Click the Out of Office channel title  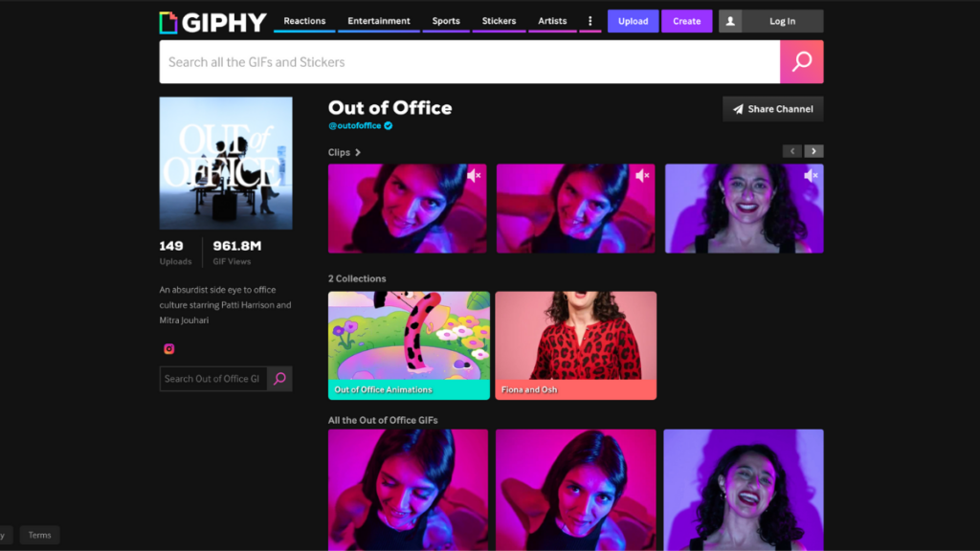point(390,107)
